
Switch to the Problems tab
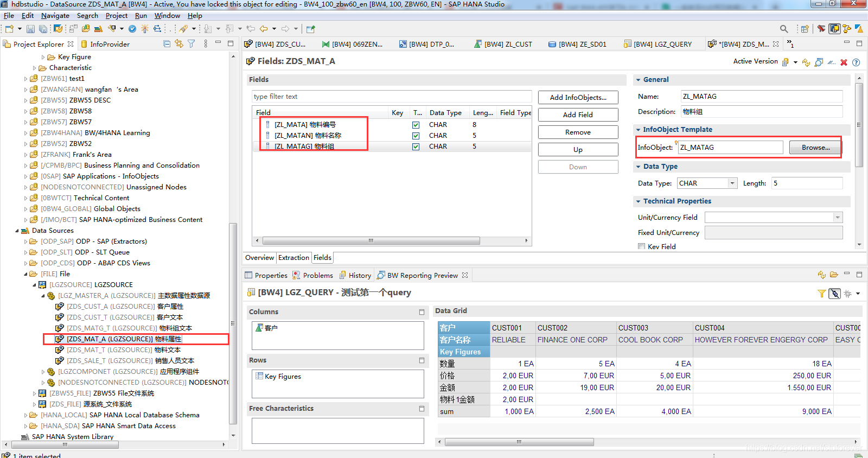[x=312, y=275]
